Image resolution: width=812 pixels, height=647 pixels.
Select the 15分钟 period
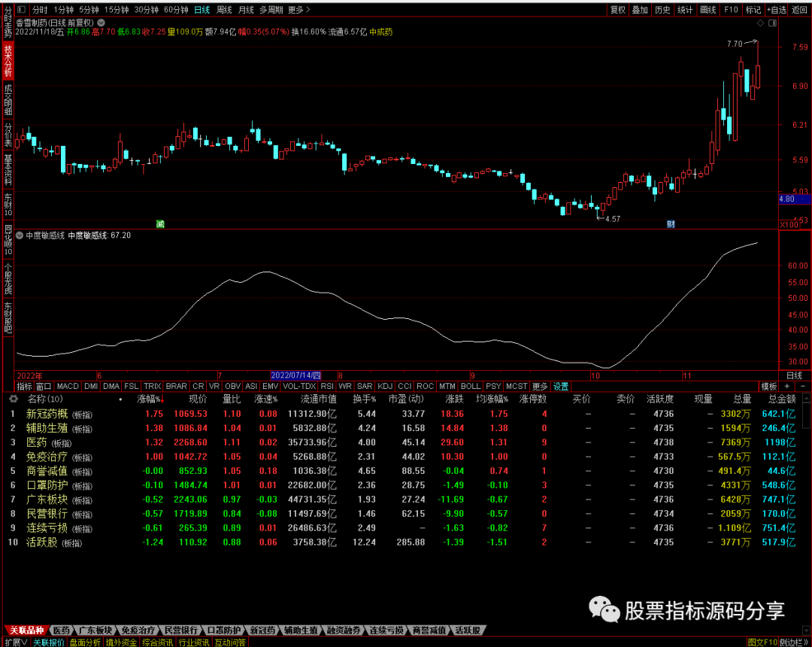[116, 9]
